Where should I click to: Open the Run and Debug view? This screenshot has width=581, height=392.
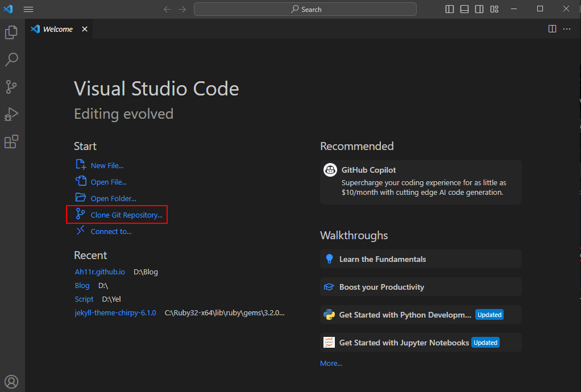11,114
